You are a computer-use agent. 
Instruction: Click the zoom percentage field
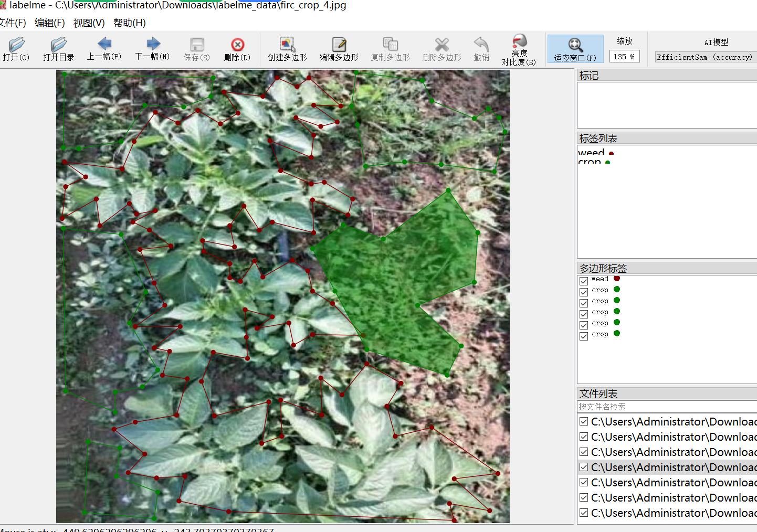[624, 57]
